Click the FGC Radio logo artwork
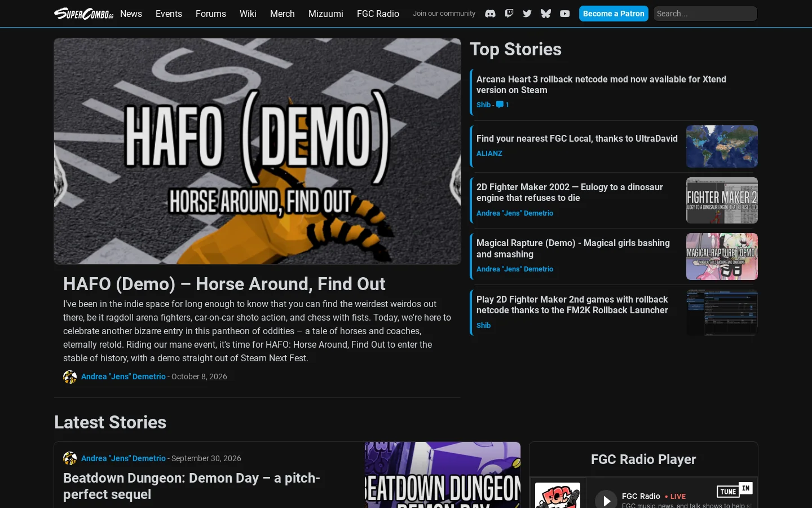This screenshot has height=508, width=812. (x=558, y=495)
